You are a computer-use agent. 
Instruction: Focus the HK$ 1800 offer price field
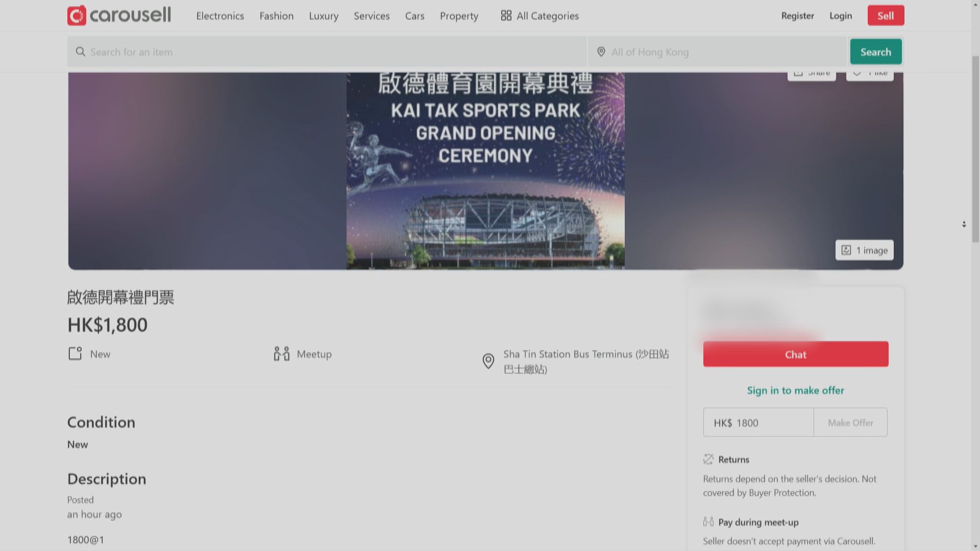758,422
